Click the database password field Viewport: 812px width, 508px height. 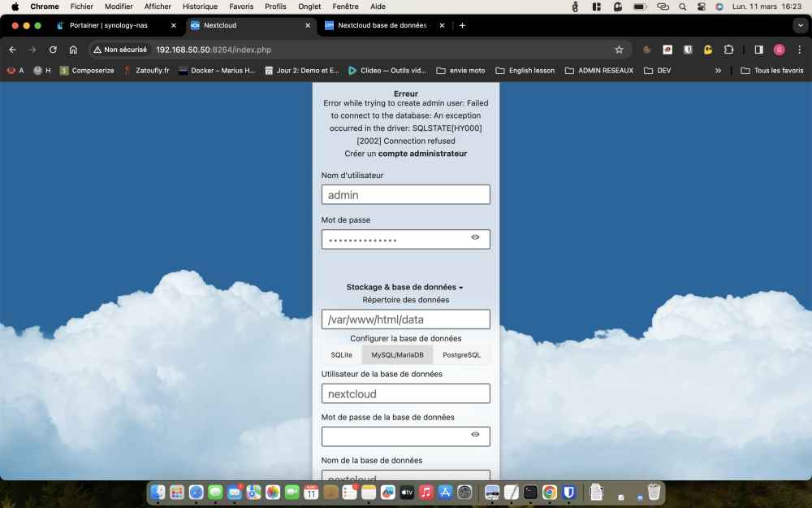tap(405, 436)
